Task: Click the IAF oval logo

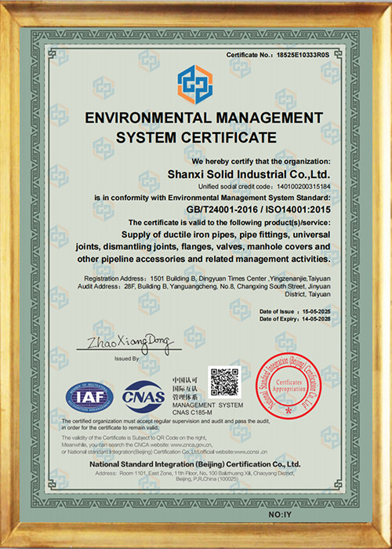Action: click(89, 397)
